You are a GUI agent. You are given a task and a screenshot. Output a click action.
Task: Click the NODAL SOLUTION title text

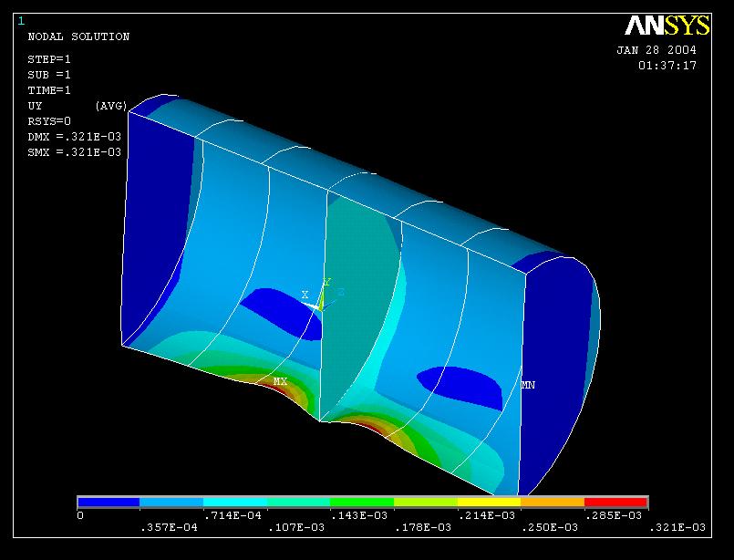pyautogui.click(x=78, y=36)
